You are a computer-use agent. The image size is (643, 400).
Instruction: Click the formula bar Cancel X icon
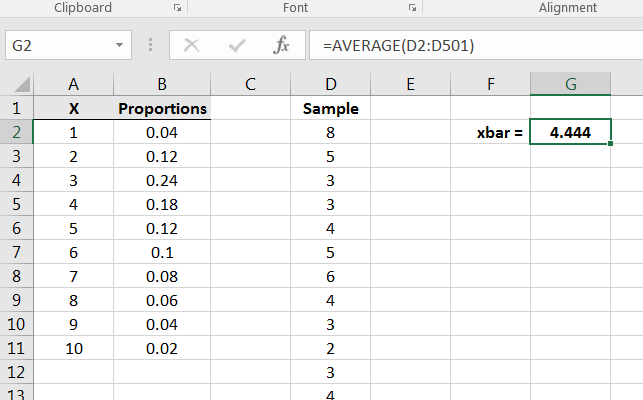pyautogui.click(x=192, y=46)
